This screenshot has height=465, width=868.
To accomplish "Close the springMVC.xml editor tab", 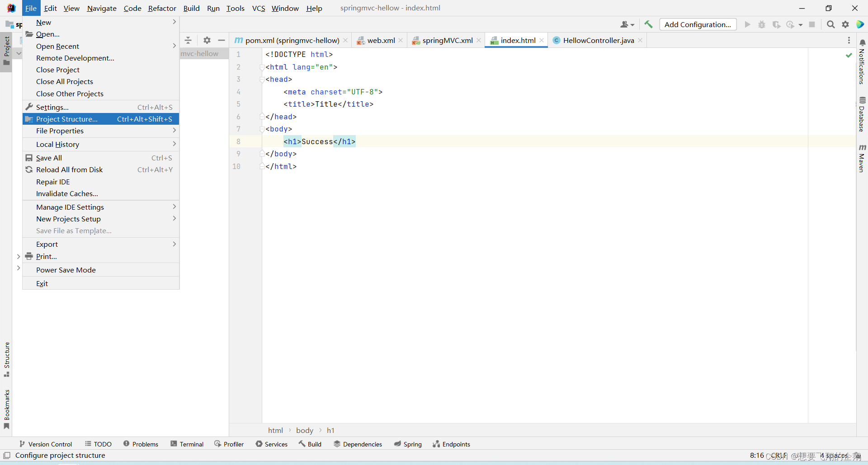I will coord(479,40).
